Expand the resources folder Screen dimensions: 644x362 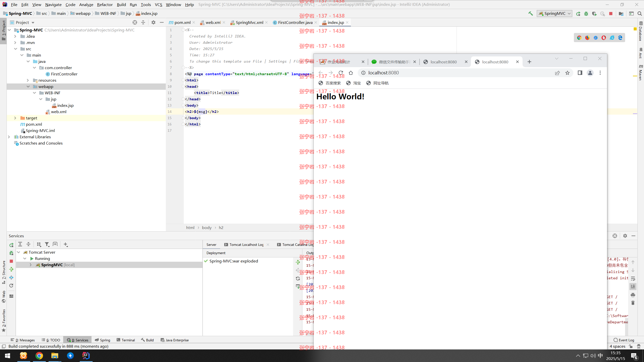28,80
